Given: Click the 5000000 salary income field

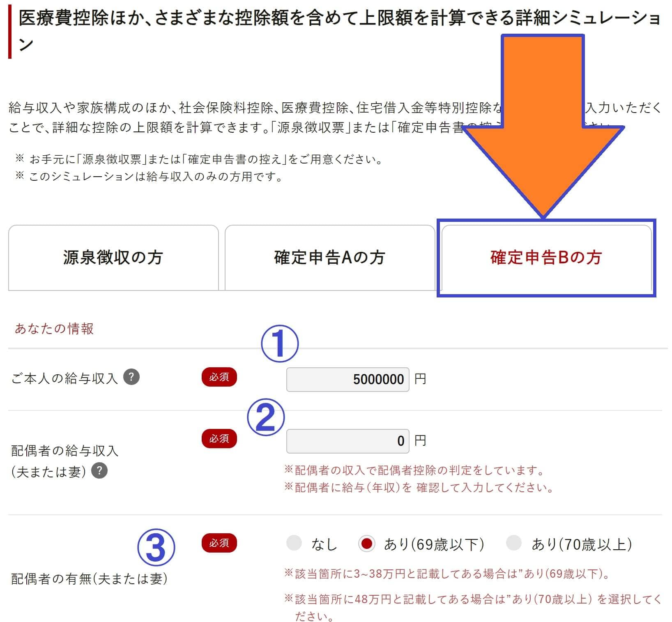Looking at the screenshot, I should [348, 379].
